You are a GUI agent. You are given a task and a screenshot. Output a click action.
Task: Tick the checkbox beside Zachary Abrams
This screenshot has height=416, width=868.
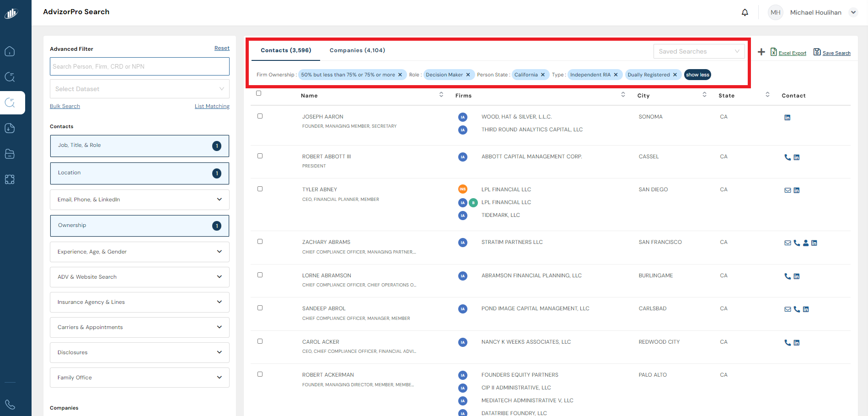coord(260,242)
